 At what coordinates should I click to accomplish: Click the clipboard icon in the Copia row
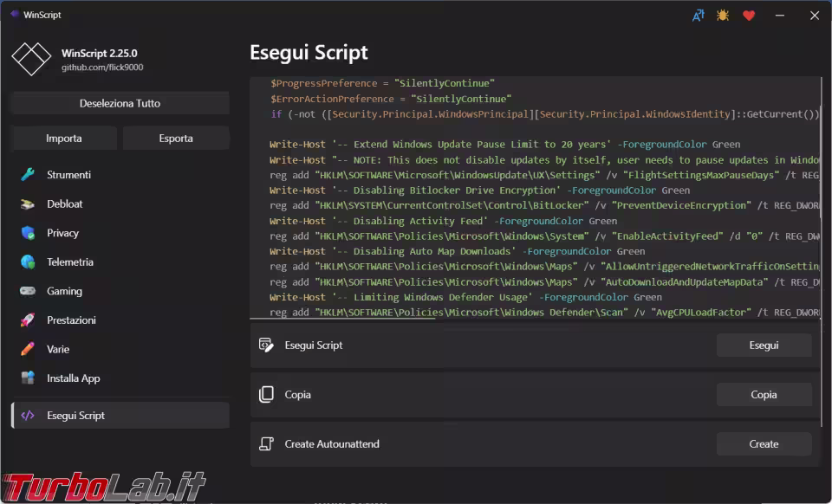point(266,394)
